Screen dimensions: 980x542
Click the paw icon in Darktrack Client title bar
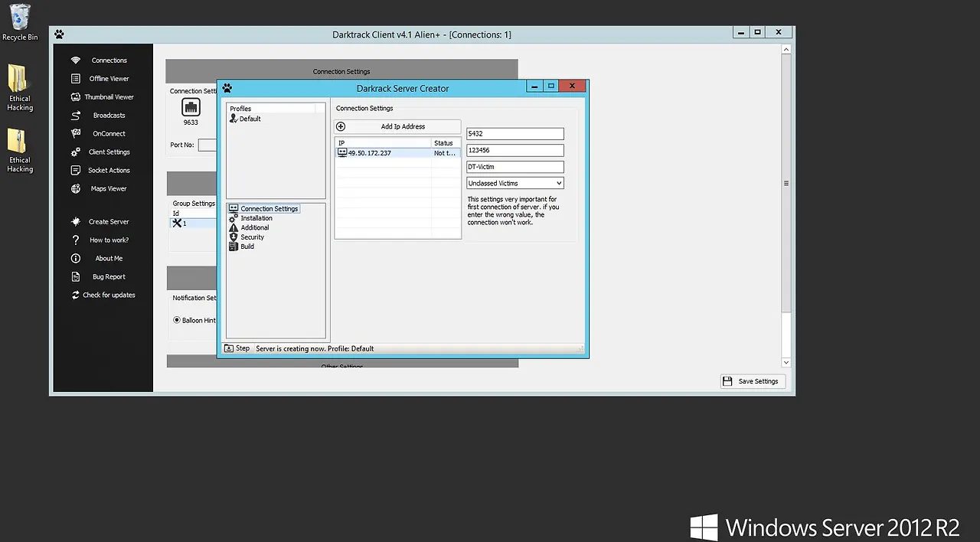click(59, 34)
